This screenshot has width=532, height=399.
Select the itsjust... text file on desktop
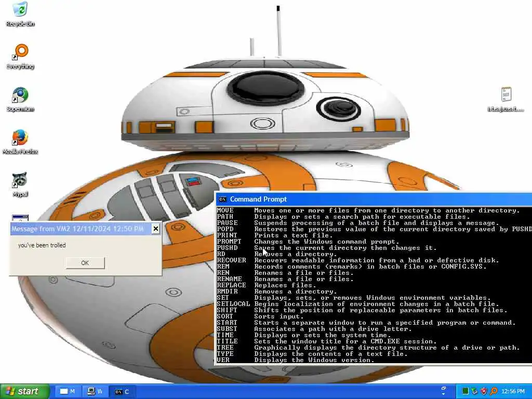[x=506, y=99]
